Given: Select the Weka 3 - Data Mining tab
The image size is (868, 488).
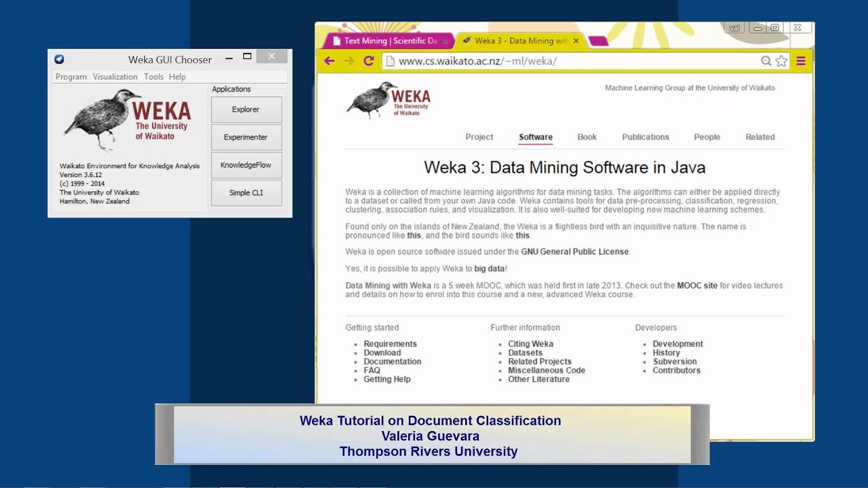Looking at the screenshot, I should click(521, 41).
